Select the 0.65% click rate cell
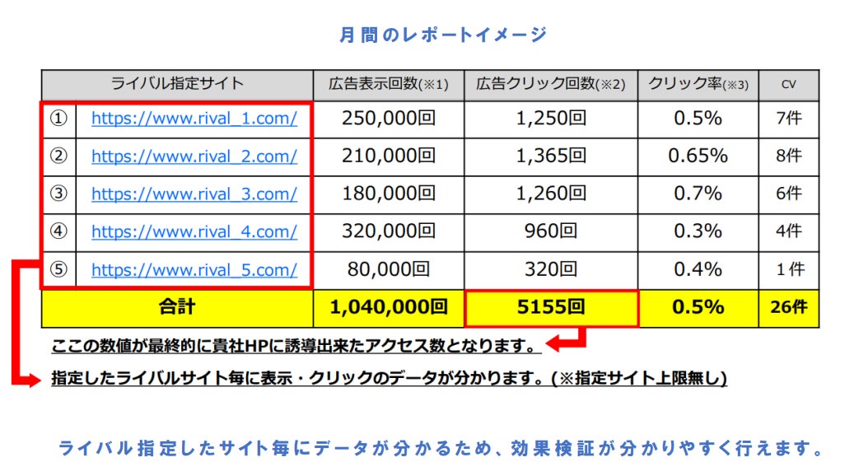Screen dimensions: 868x476 click(x=698, y=157)
